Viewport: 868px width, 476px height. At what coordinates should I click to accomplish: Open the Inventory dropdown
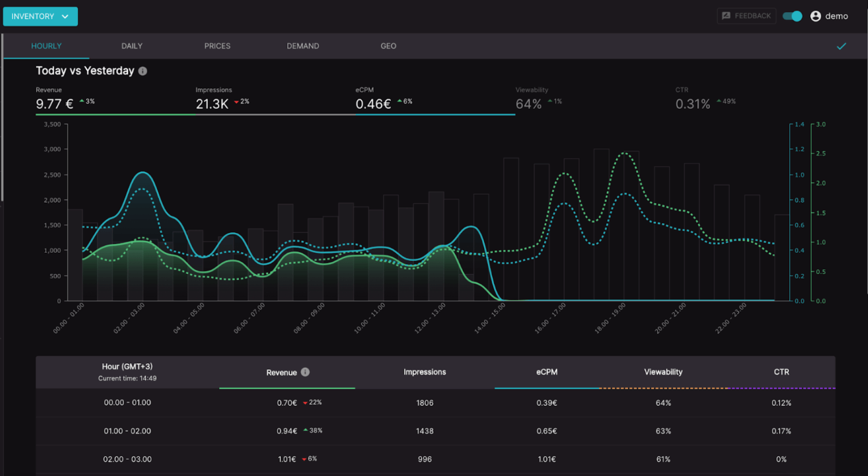41,16
